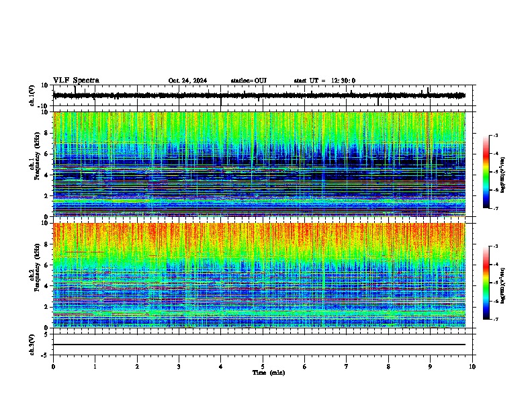
Task: Click the "Time (min)" axis label
Action: point(269,373)
